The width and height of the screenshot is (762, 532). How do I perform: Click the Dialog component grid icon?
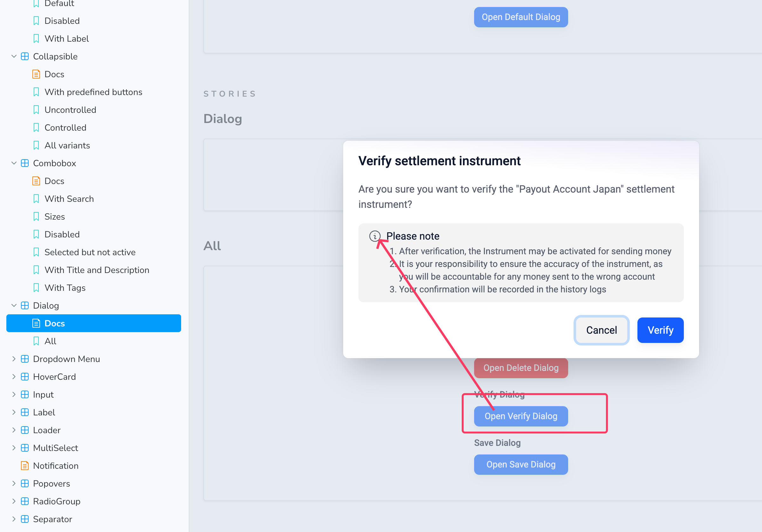click(x=24, y=306)
